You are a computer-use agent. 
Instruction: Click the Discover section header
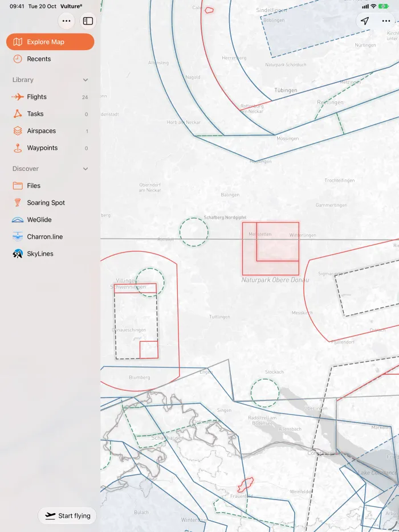[50, 169]
